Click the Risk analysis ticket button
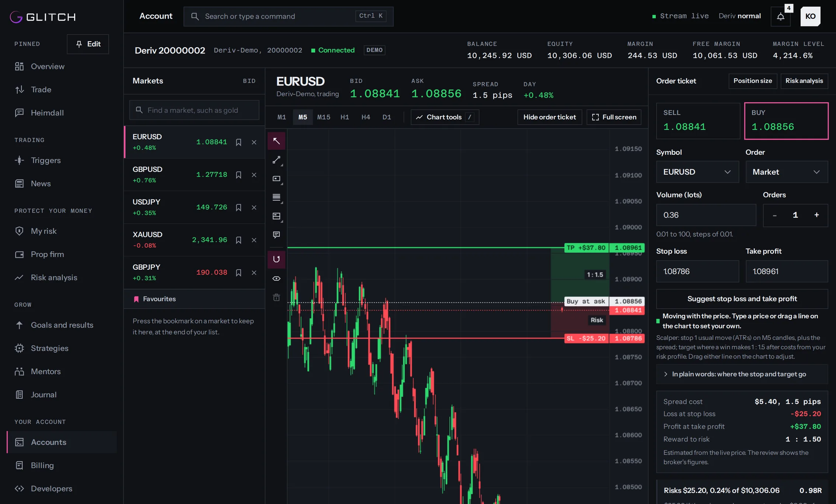 804,81
